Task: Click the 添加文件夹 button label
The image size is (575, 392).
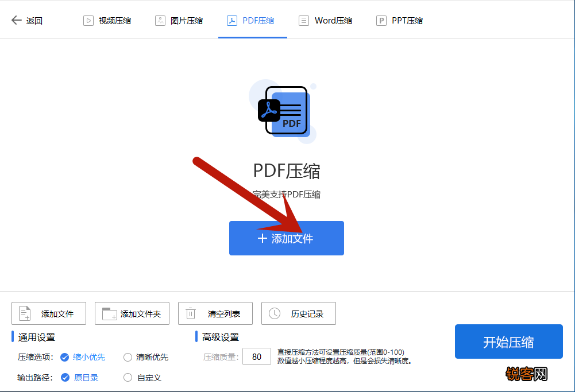Action: coord(141,314)
